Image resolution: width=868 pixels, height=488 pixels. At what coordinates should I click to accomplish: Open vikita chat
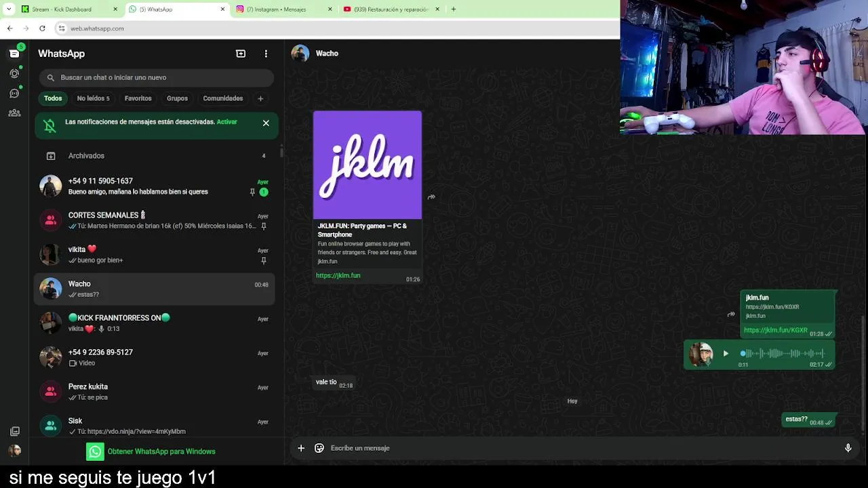pos(155,255)
